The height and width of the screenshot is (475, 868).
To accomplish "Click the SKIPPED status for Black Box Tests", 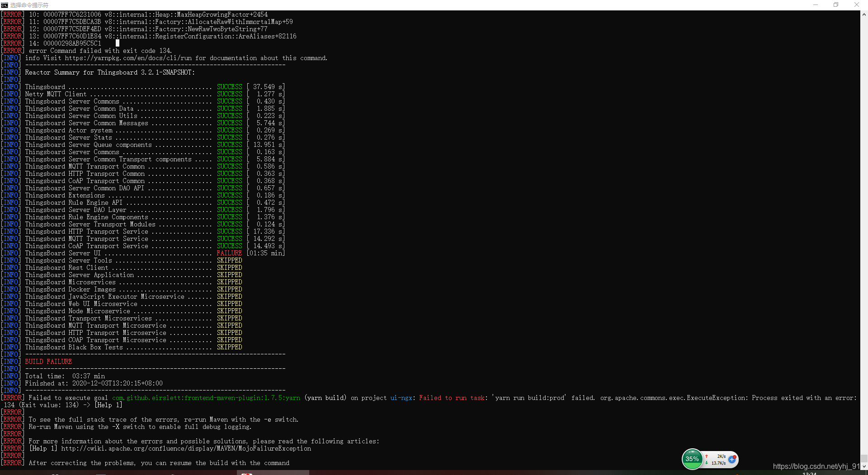I will tap(229, 347).
